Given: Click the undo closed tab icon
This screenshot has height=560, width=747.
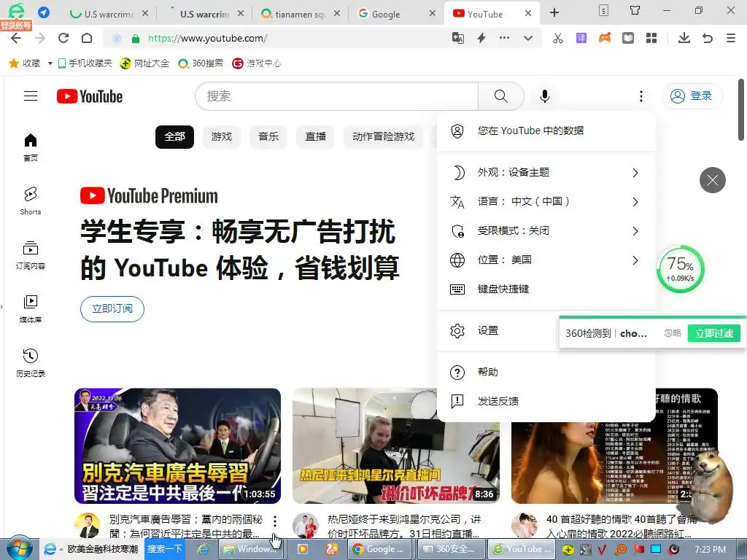Looking at the screenshot, I should pos(708,38).
